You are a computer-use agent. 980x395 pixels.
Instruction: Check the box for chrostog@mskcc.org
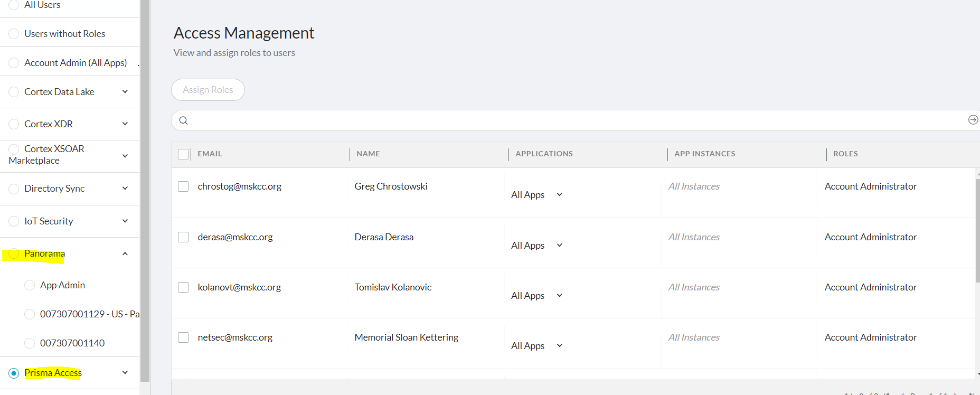click(183, 186)
